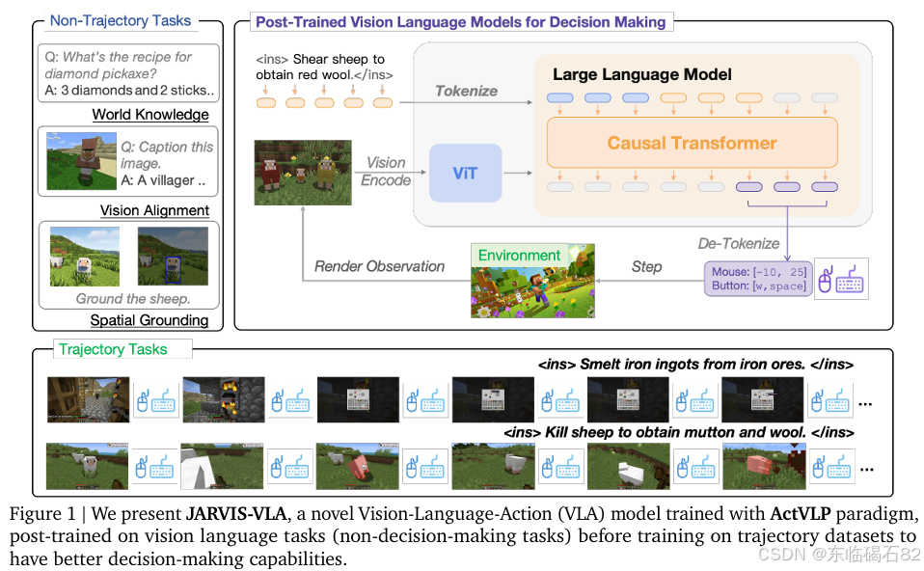This screenshot has height=571, width=924.
Task: Click the Tokenize arrow label
Action: [x=466, y=91]
